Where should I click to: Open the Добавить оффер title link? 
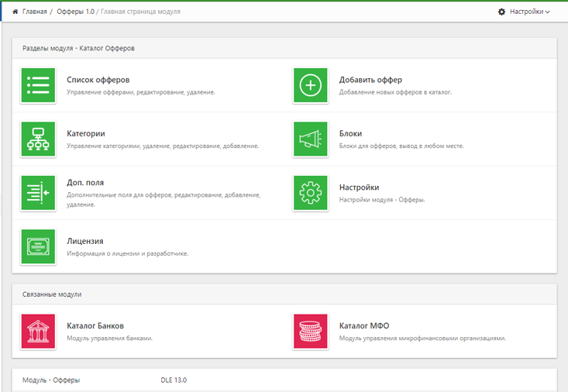[370, 80]
